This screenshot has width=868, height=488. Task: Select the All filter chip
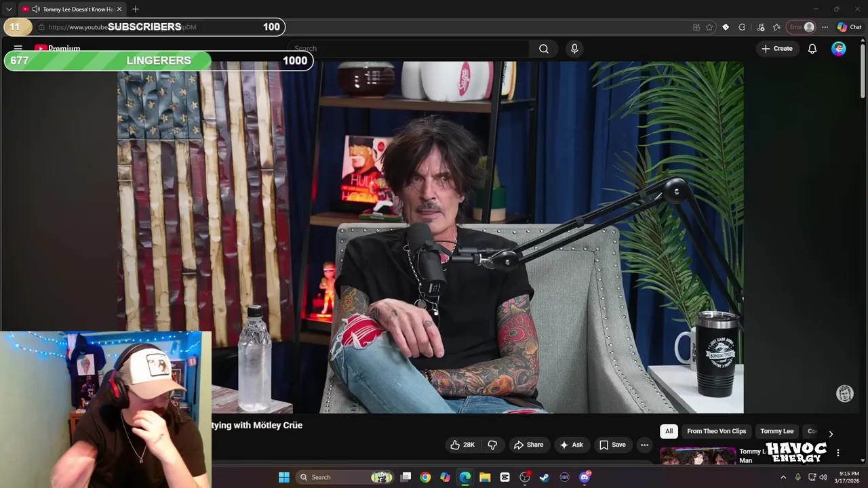[x=669, y=431]
